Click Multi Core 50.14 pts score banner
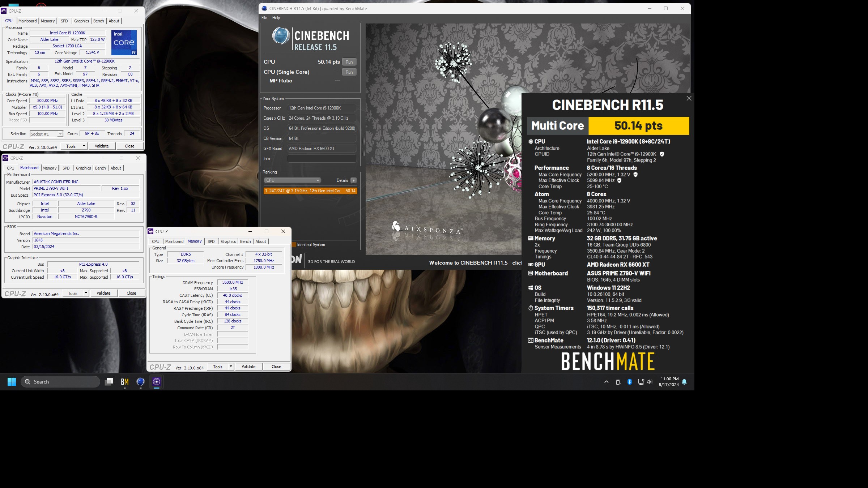The image size is (868, 488). point(608,126)
